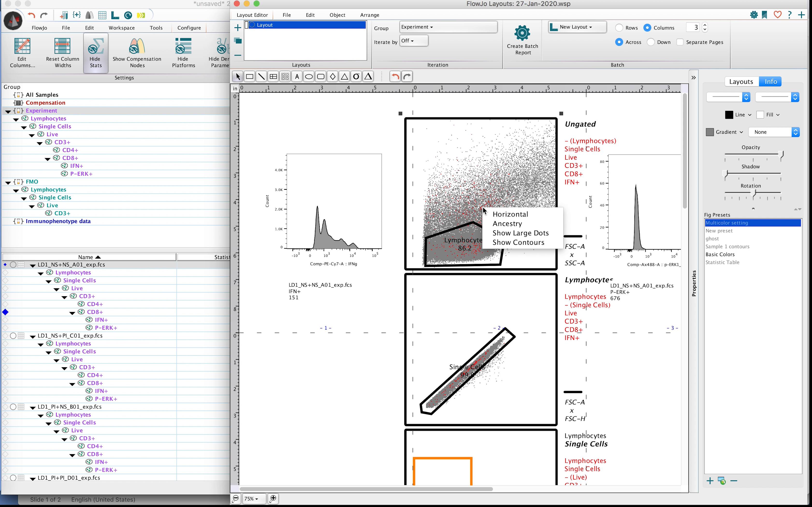Image resolution: width=812 pixels, height=507 pixels.
Task: Select the text annotation tool
Action: (297, 77)
